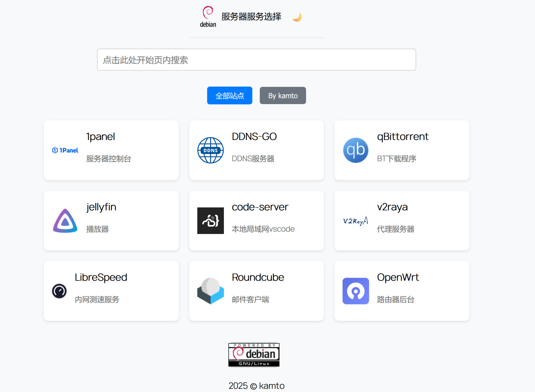This screenshot has width=535, height=392.
Task: Click the Powered by Debian badge
Action: (x=254, y=355)
